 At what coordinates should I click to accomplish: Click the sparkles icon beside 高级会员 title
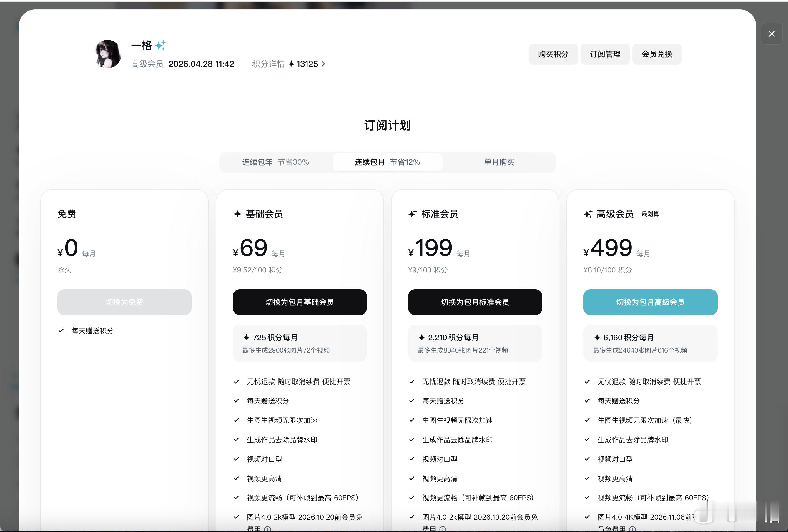pos(587,214)
